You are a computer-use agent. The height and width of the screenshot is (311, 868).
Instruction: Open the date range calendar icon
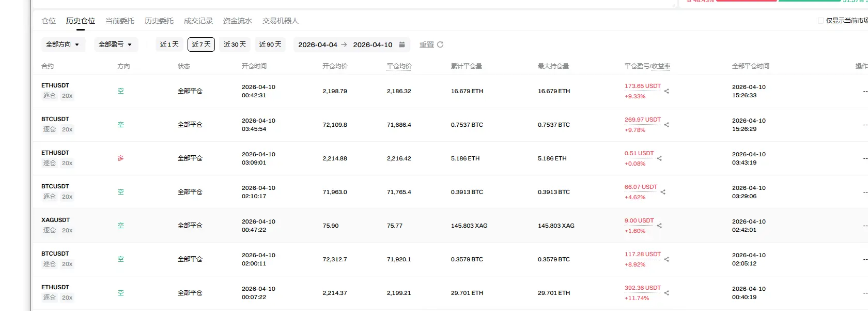pos(402,45)
